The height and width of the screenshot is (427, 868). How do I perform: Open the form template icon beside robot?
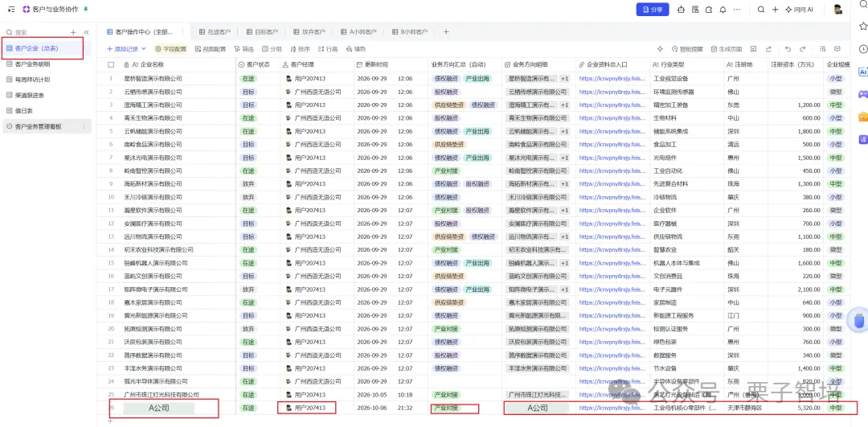[x=694, y=10]
